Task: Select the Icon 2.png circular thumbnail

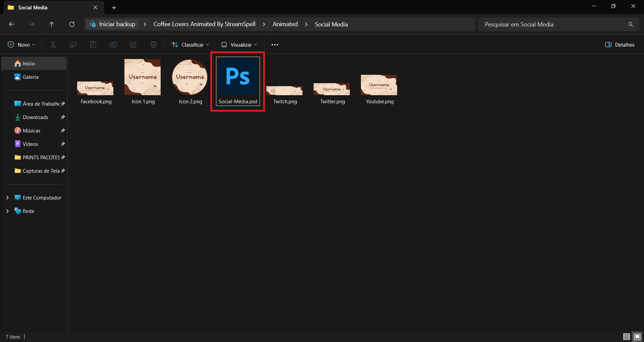Action: [190, 77]
